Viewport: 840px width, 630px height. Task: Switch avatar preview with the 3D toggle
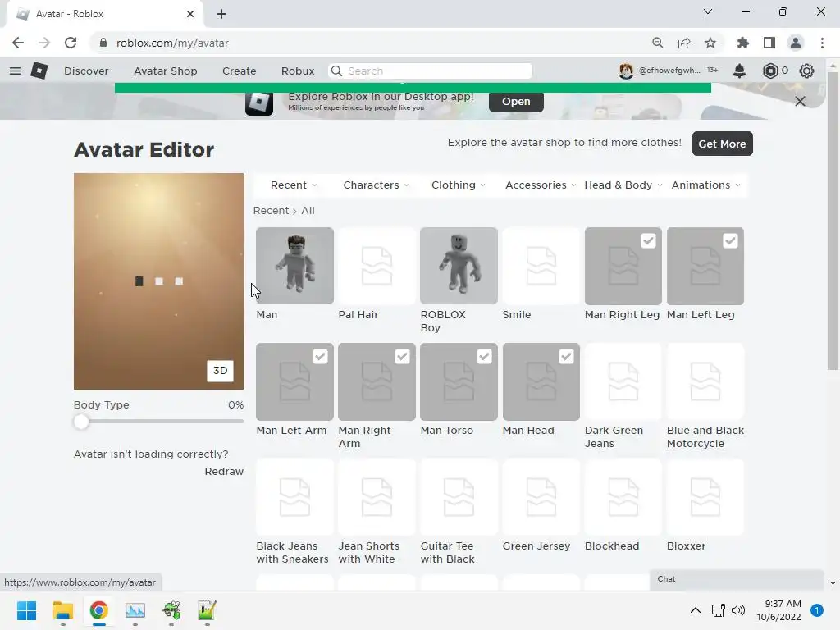(220, 371)
